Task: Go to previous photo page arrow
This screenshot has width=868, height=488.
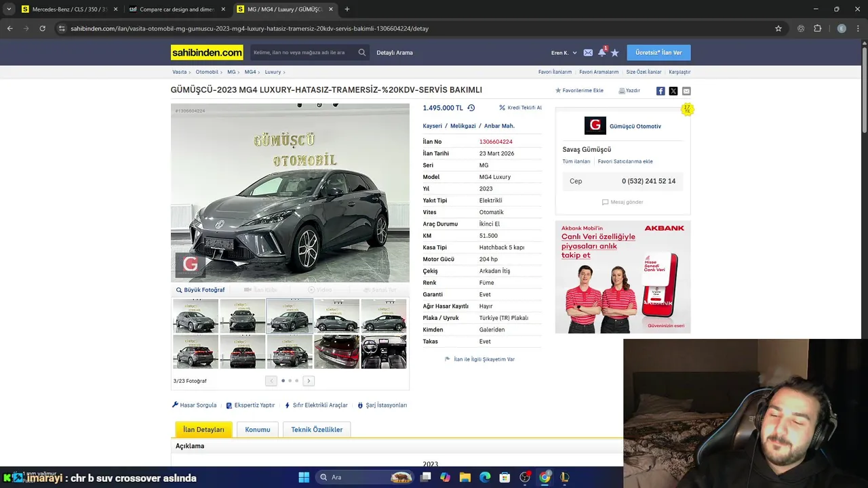Action: click(x=271, y=381)
